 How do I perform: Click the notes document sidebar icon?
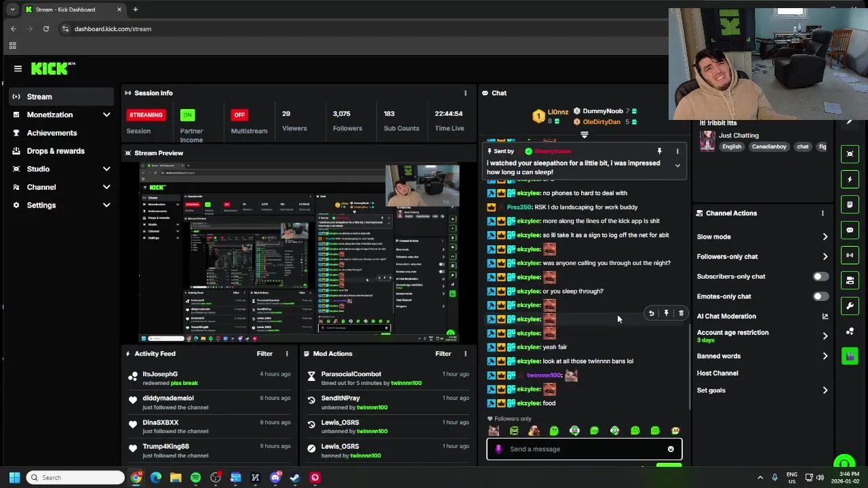click(850, 204)
